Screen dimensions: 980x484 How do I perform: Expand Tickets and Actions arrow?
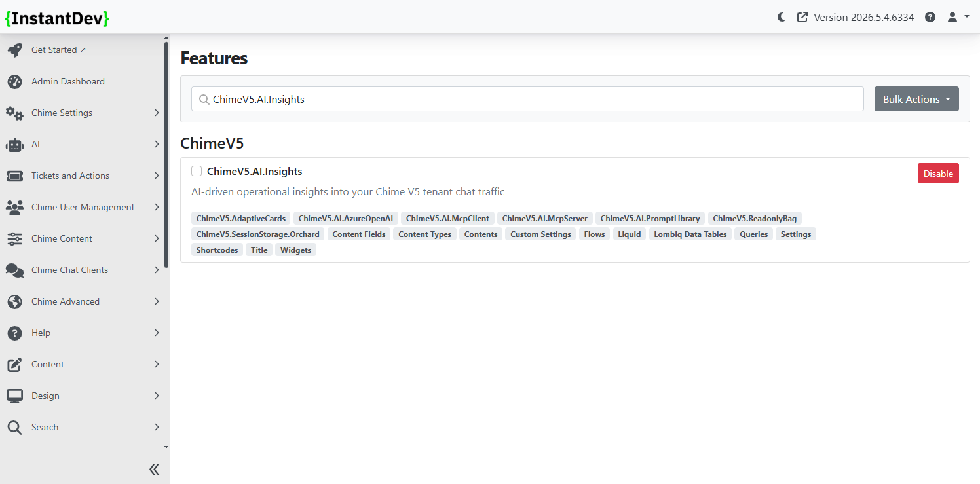[x=157, y=176]
